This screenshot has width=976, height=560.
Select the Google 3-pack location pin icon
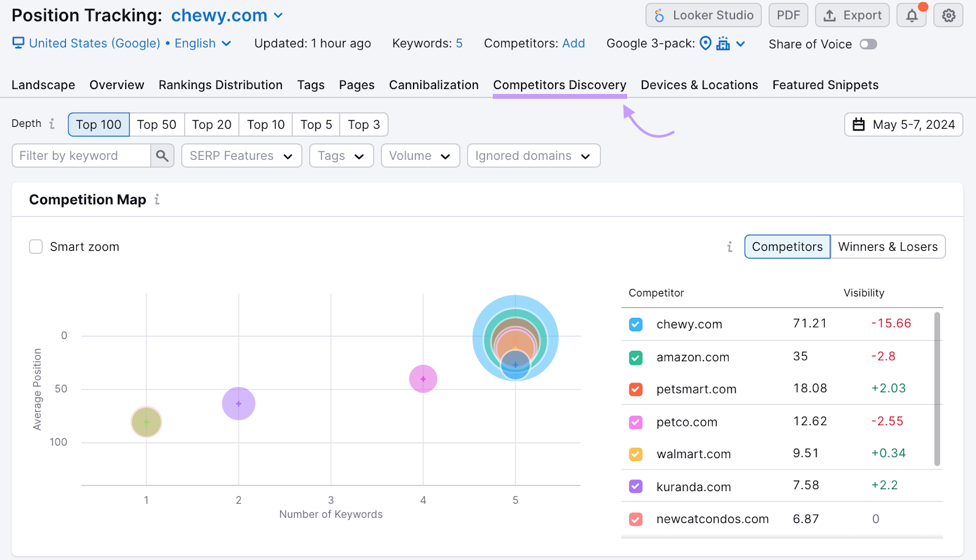(x=706, y=43)
